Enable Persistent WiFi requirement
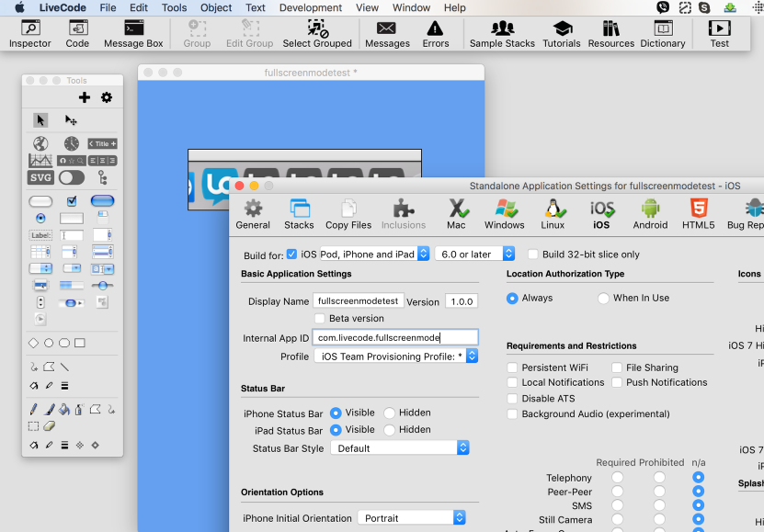 point(512,368)
